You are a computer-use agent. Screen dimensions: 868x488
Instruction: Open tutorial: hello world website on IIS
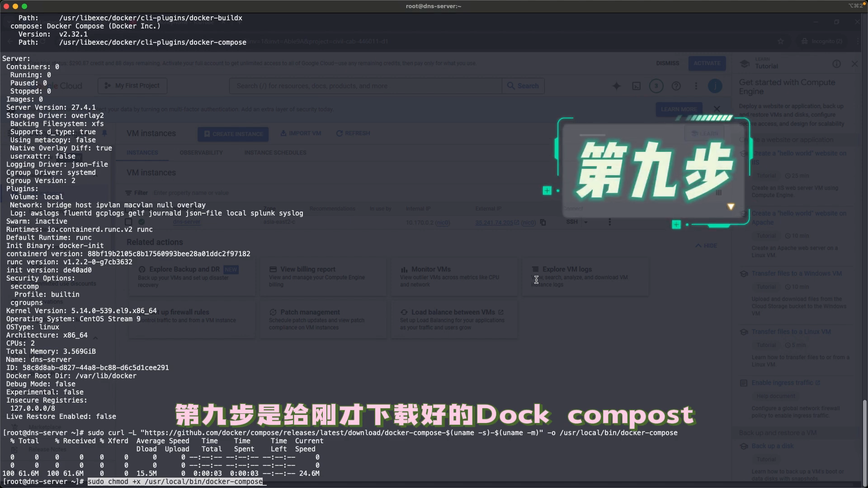coord(799,157)
